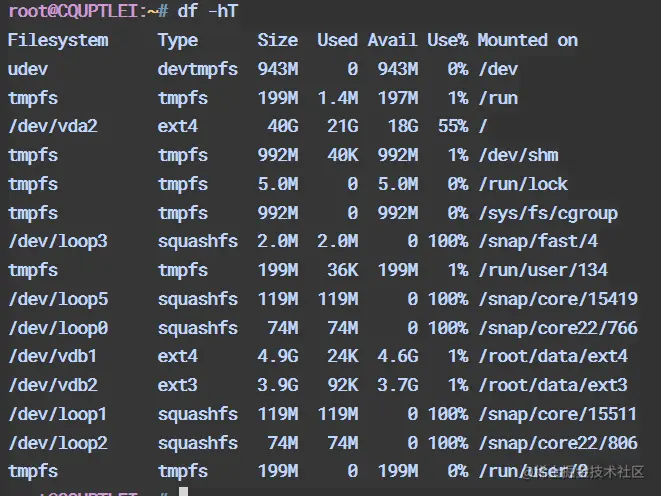Click the 'ext3' type value

coord(177,385)
